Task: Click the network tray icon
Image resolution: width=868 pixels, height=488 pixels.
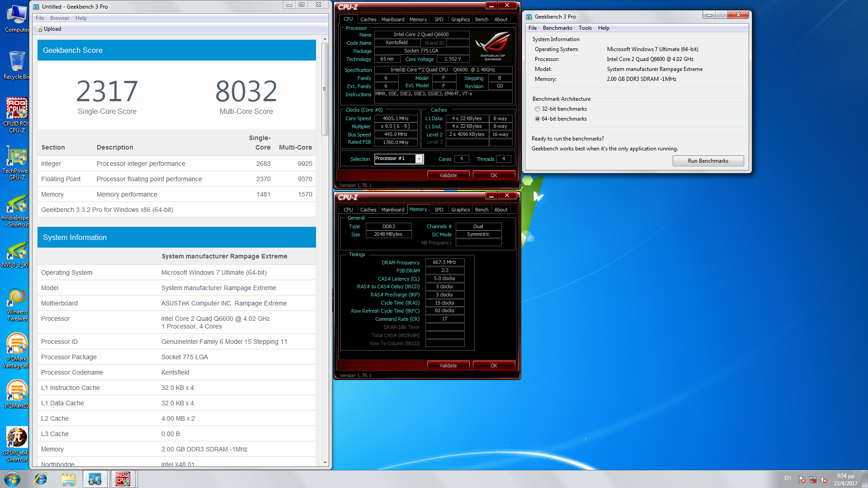Action: [x=813, y=479]
